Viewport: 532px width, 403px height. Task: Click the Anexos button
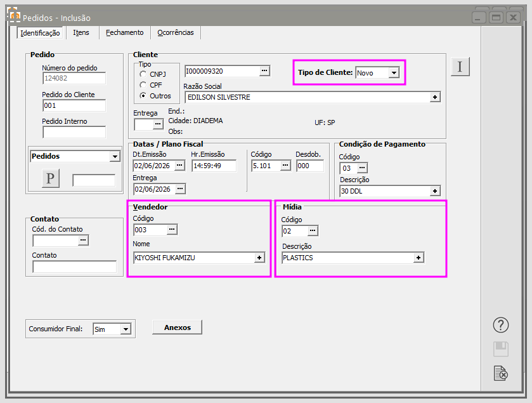[x=177, y=327]
